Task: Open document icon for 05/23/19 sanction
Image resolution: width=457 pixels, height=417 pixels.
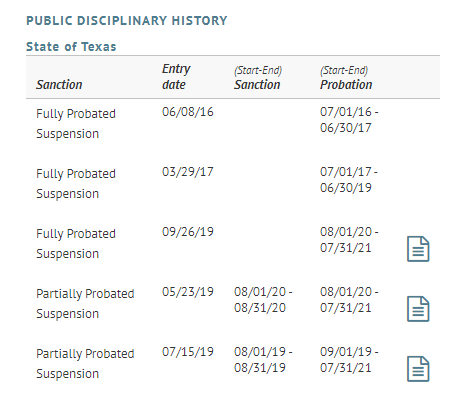Action: (x=418, y=309)
